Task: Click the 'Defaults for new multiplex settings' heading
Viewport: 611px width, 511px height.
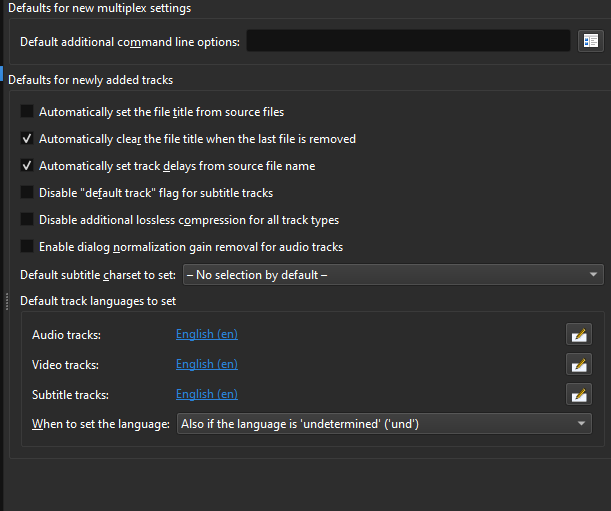Action: click(99, 9)
